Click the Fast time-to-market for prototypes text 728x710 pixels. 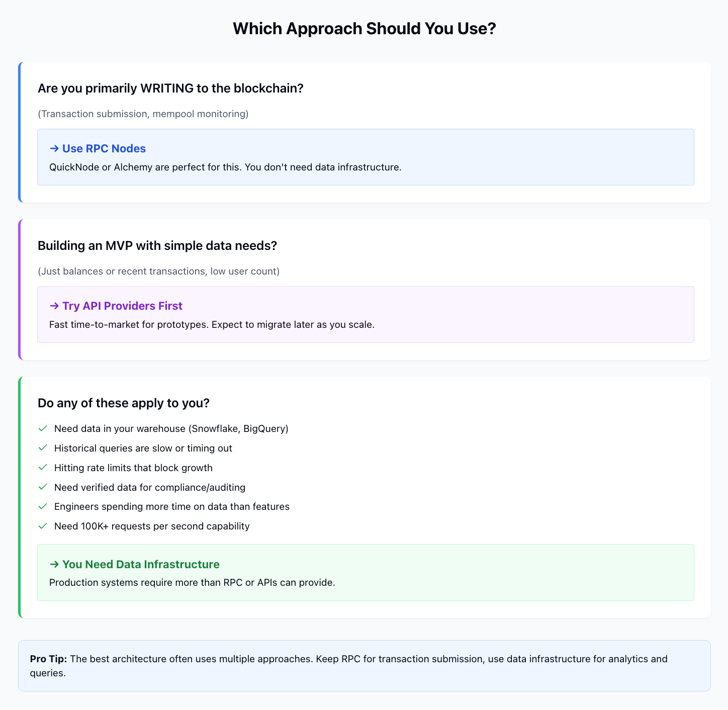coord(212,324)
